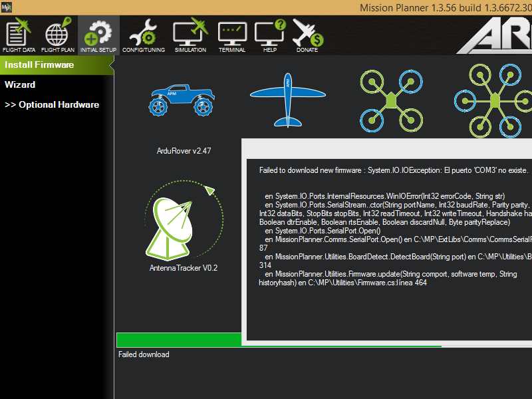Click the 'Failed to download new firmware' error line
The height and width of the screenshot is (399, 532).
pyautogui.click(x=394, y=170)
